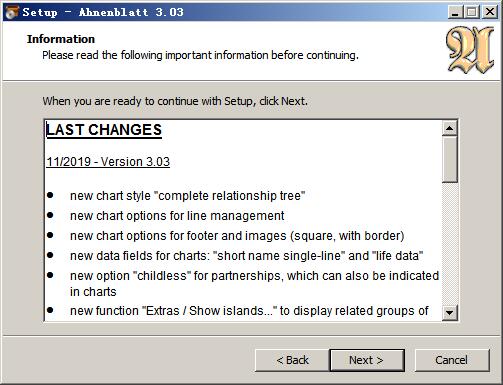Click the "complete relationship tree" bullet text
Screen dimensions: 503x385
click(x=187, y=196)
